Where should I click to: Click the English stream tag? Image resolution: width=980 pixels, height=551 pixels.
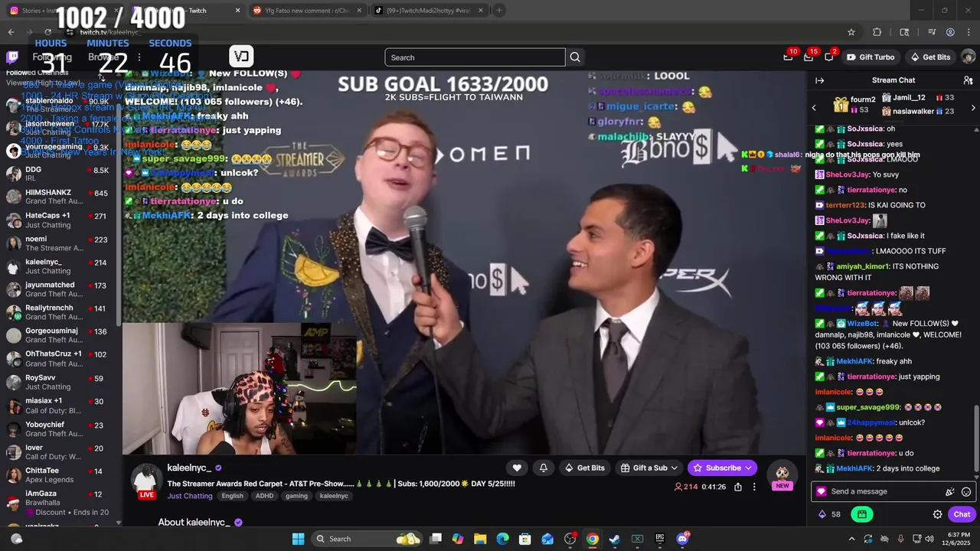tap(232, 496)
